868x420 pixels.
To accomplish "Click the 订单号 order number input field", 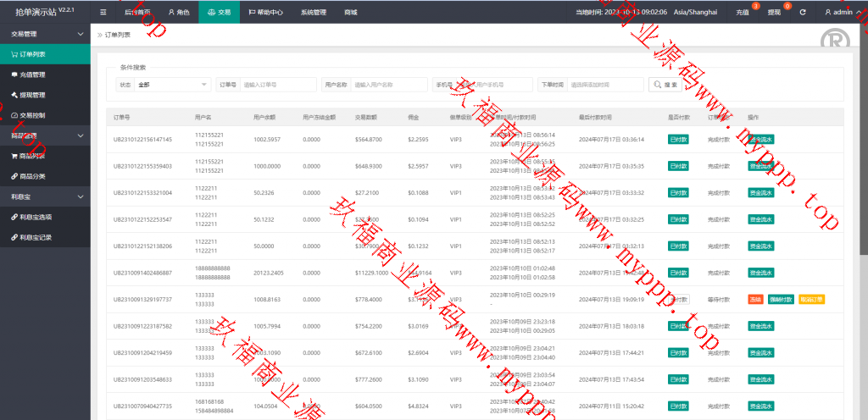I will (276, 85).
